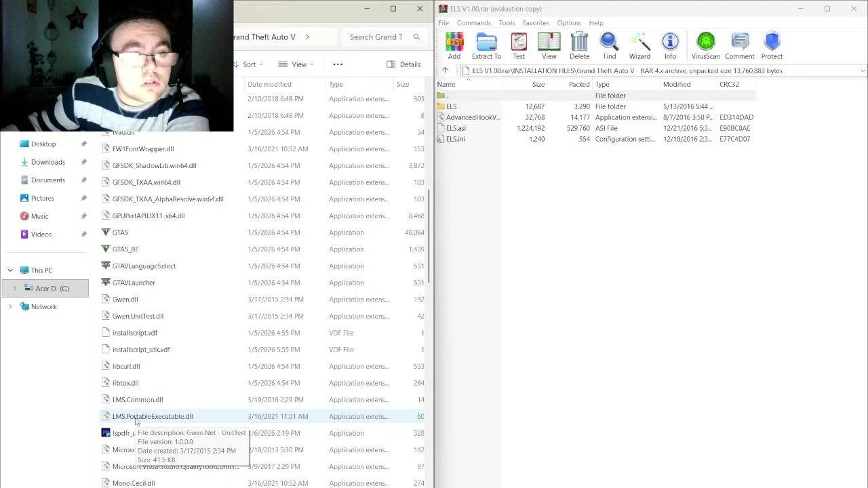Select Mono.Cecil.dll file
The height and width of the screenshot is (488, 868).
134,483
